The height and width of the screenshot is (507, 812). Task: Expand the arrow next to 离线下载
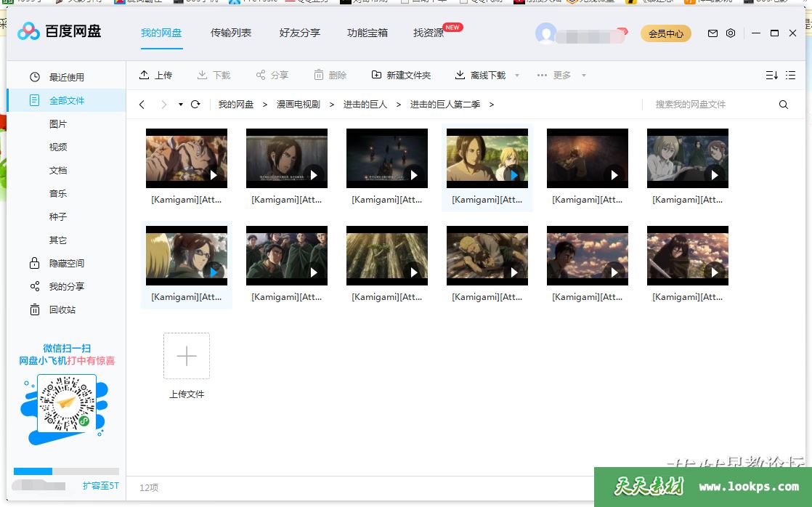[517, 76]
